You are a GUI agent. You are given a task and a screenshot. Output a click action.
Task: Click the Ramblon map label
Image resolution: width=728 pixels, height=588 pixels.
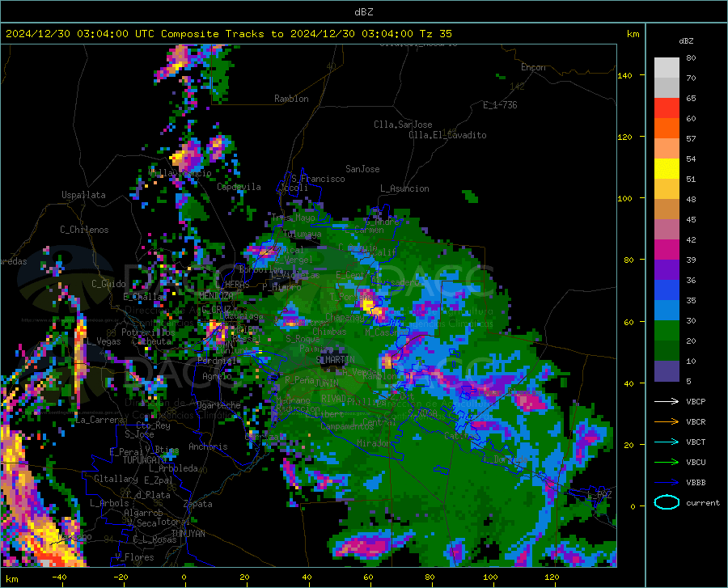tap(291, 99)
